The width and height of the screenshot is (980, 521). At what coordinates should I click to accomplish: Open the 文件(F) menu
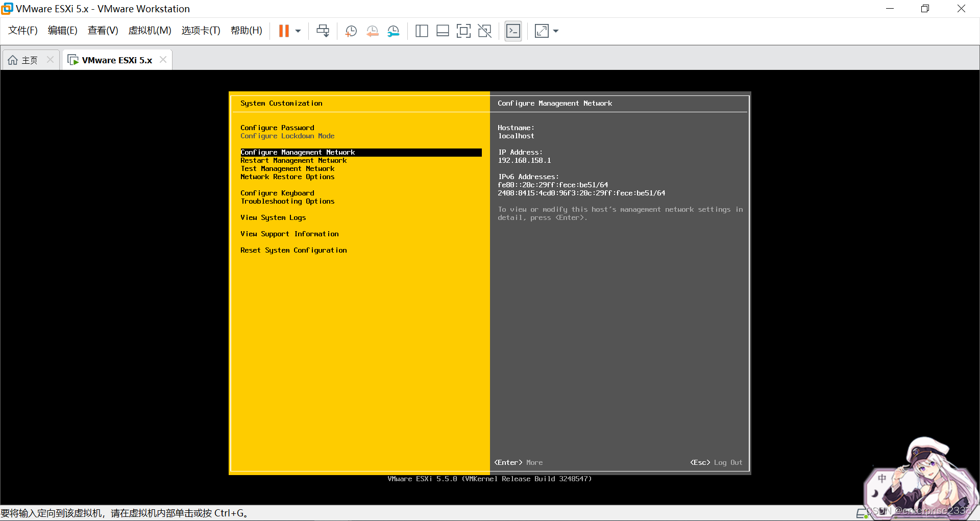[22, 31]
